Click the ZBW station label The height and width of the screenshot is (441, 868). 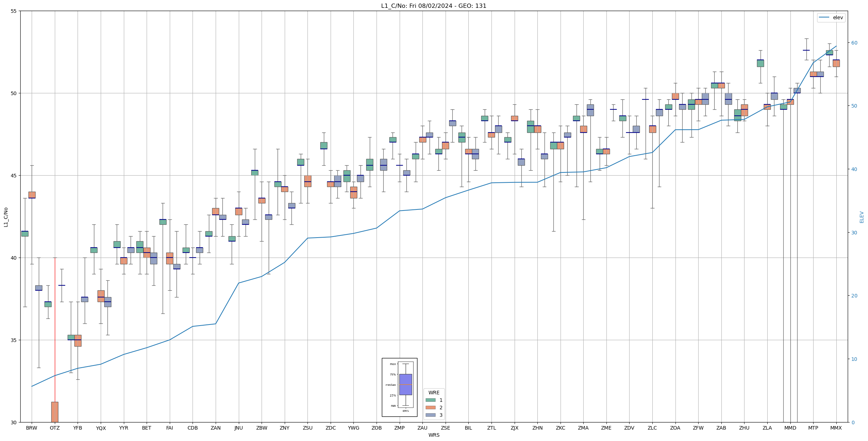coord(262,428)
